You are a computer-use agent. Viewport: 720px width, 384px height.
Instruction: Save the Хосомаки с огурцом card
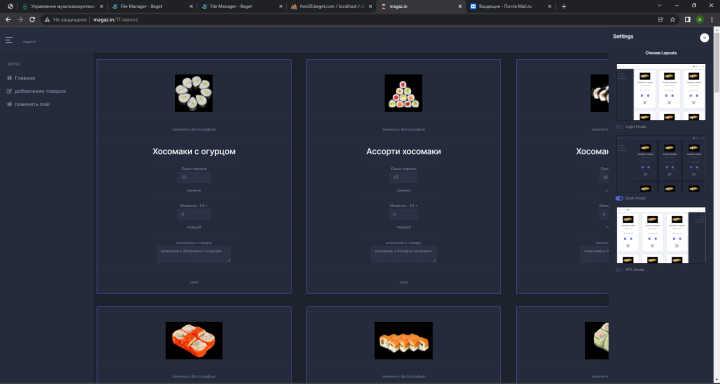[194, 282]
